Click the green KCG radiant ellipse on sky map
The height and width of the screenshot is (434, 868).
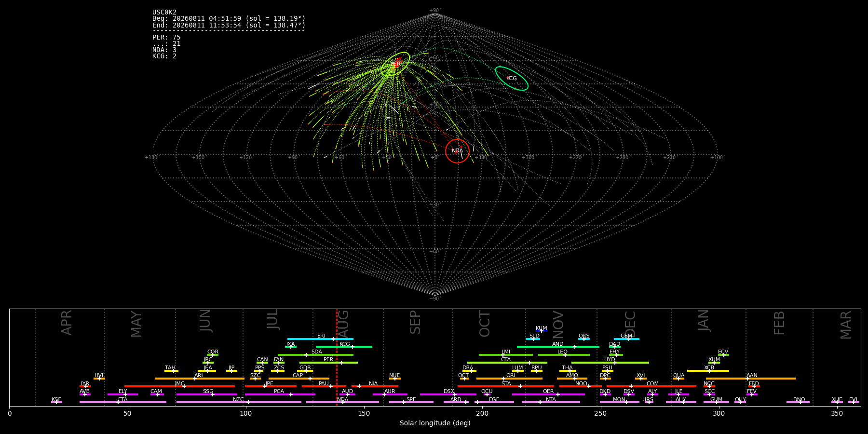512,78
